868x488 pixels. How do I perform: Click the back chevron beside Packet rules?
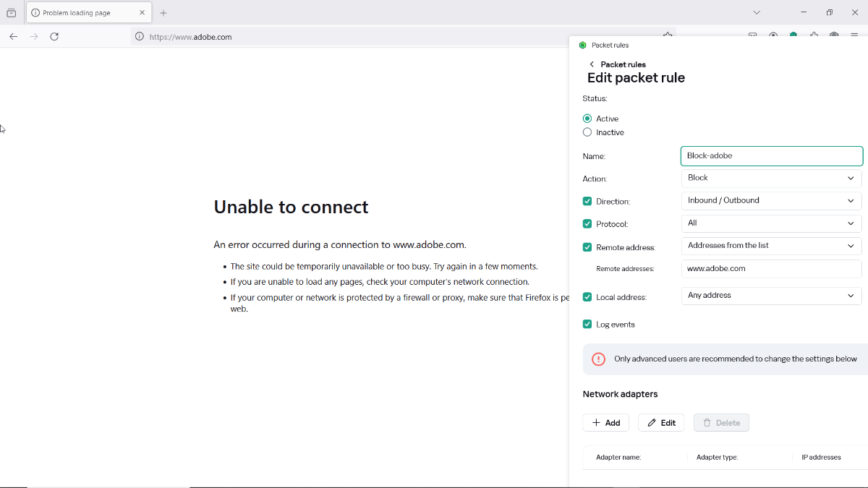click(x=592, y=64)
